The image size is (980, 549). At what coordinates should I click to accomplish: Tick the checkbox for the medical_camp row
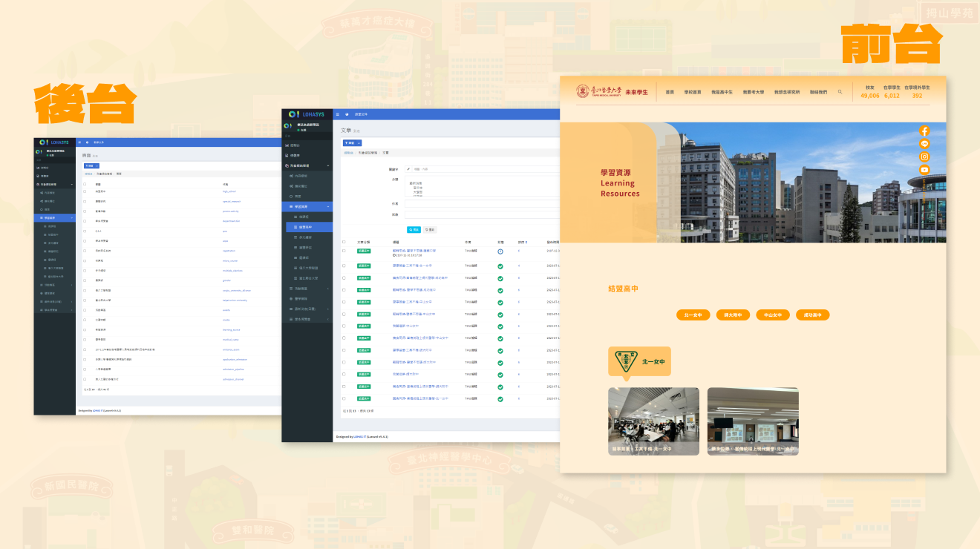pos(85,339)
